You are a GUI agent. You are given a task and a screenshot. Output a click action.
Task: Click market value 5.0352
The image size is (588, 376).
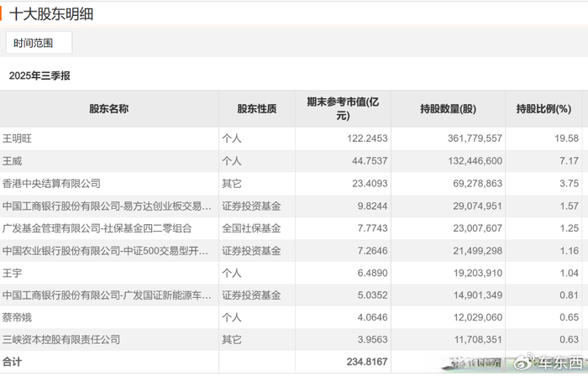pos(372,295)
